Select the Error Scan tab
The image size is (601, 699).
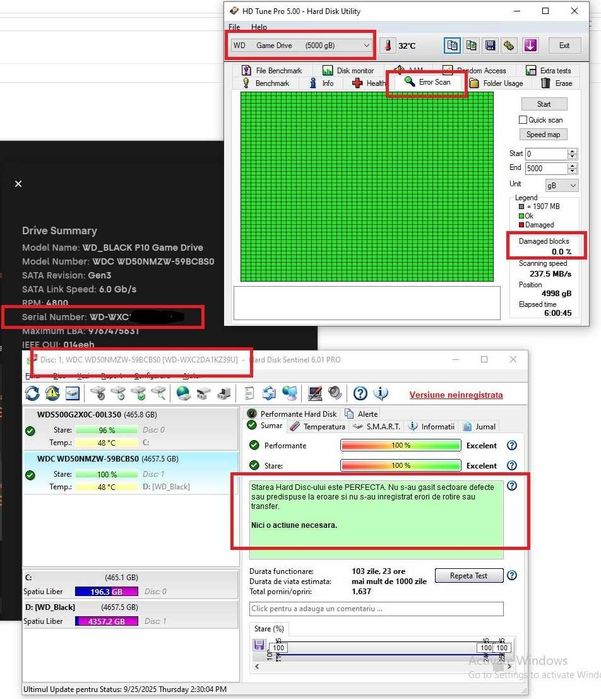click(x=428, y=82)
